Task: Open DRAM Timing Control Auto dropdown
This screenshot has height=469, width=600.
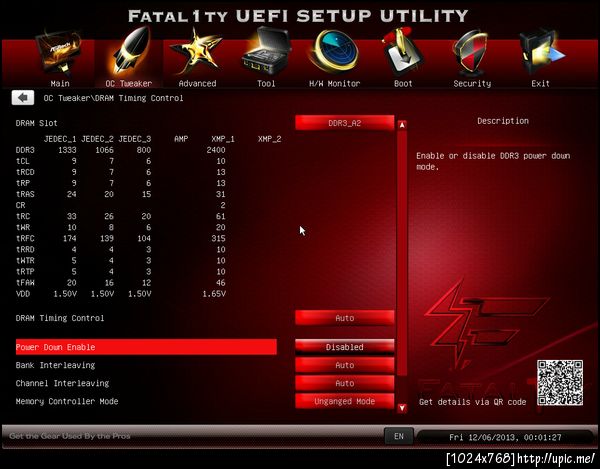Action: pos(344,318)
